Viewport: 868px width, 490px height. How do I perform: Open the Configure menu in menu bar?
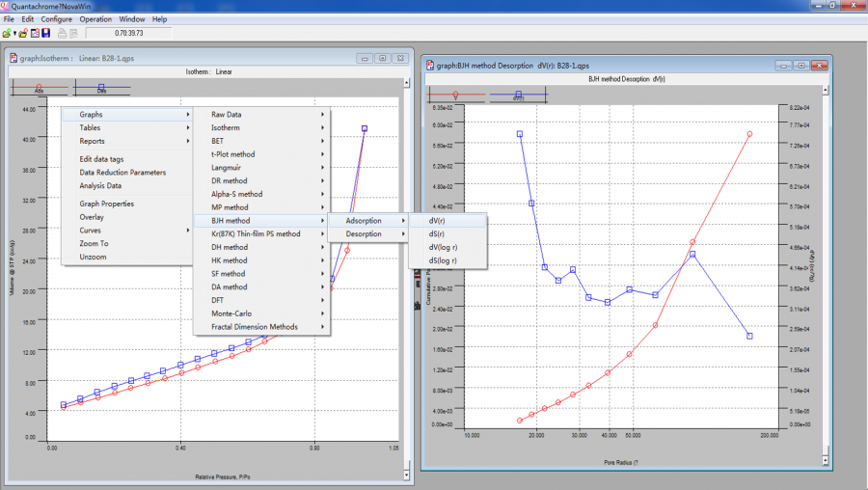tap(56, 19)
